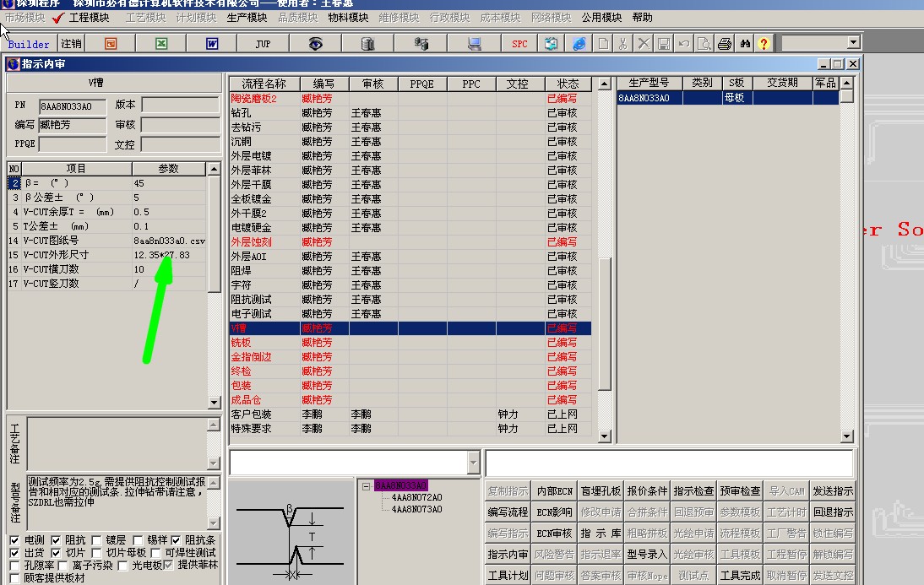Select the 铣板 process row
This screenshot has width=924, height=585.
coord(410,343)
